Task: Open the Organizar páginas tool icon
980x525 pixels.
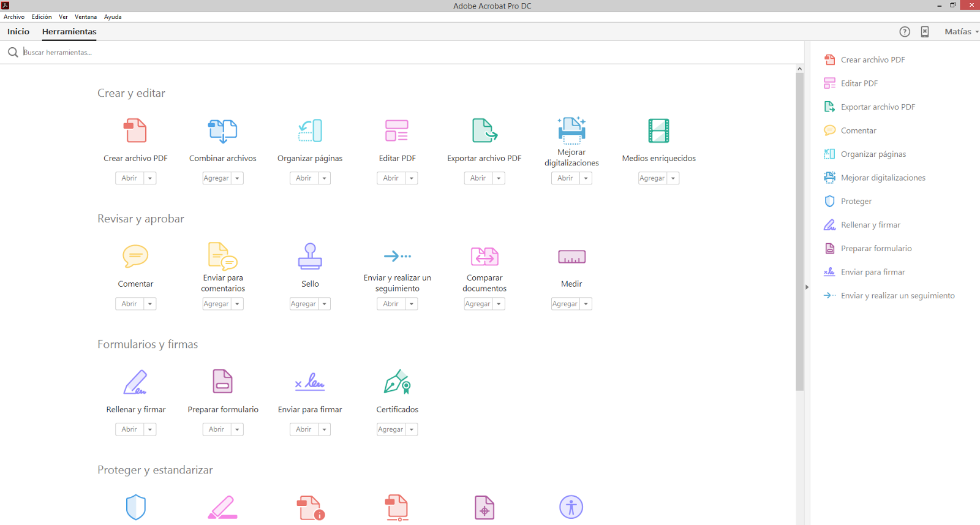Action: (x=311, y=130)
